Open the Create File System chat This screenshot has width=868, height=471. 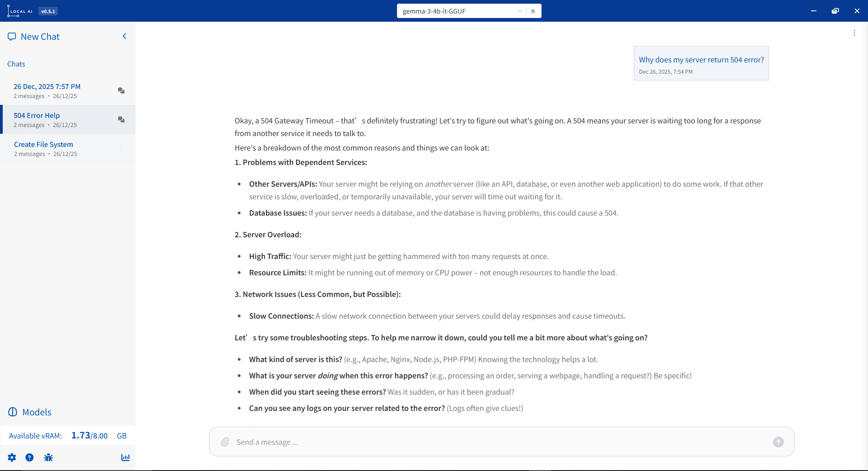(x=43, y=144)
